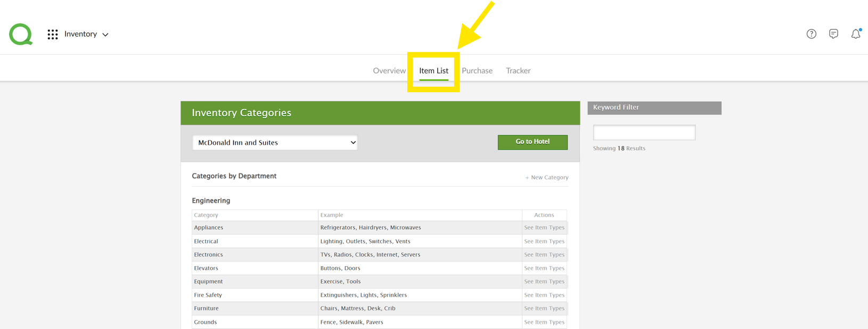This screenshot has height=329, width=868.
Task: View Item Types for Fire Safety
Action: [x=544, y=295]
